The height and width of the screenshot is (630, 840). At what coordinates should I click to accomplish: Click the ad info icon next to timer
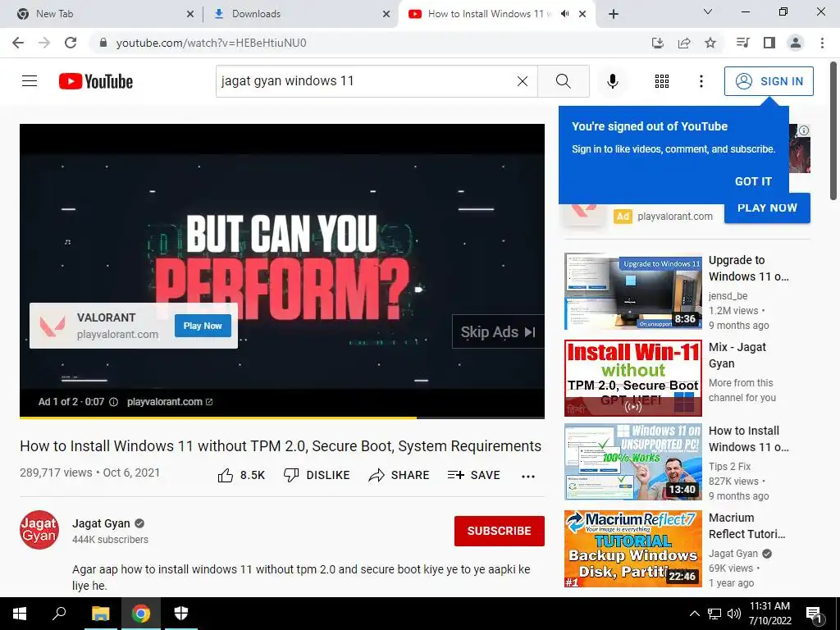(x=113, y=402)
